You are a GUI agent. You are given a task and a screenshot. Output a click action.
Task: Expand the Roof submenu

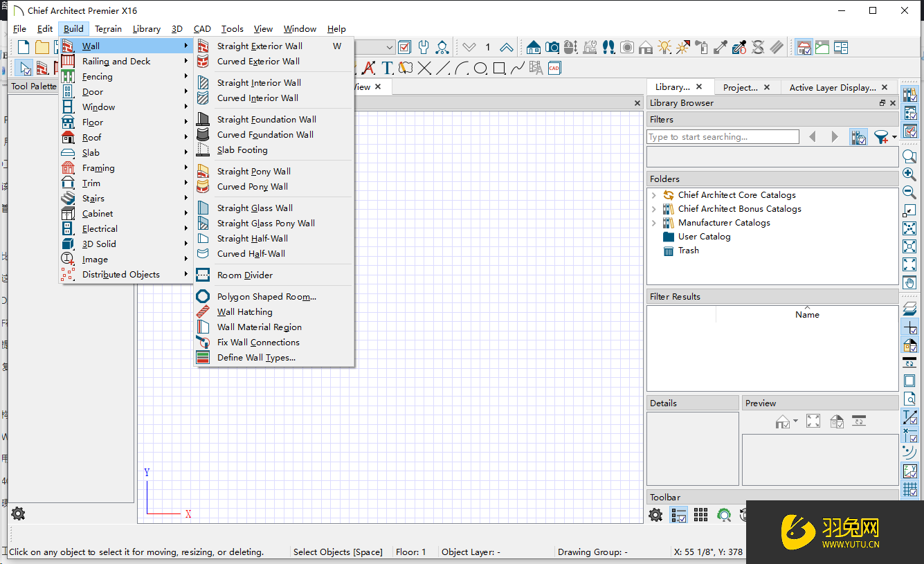(125, 138)
